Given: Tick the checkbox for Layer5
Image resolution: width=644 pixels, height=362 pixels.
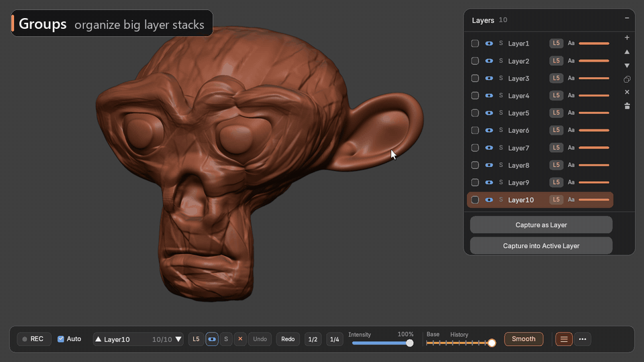Looking at the screenshot, I should (x=475, y=113).
